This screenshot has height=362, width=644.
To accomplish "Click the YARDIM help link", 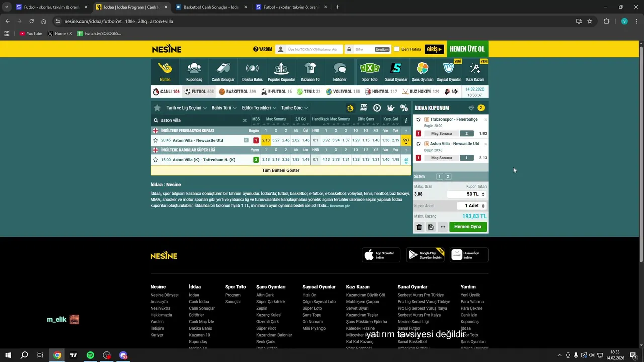I will tap(262, 49).
